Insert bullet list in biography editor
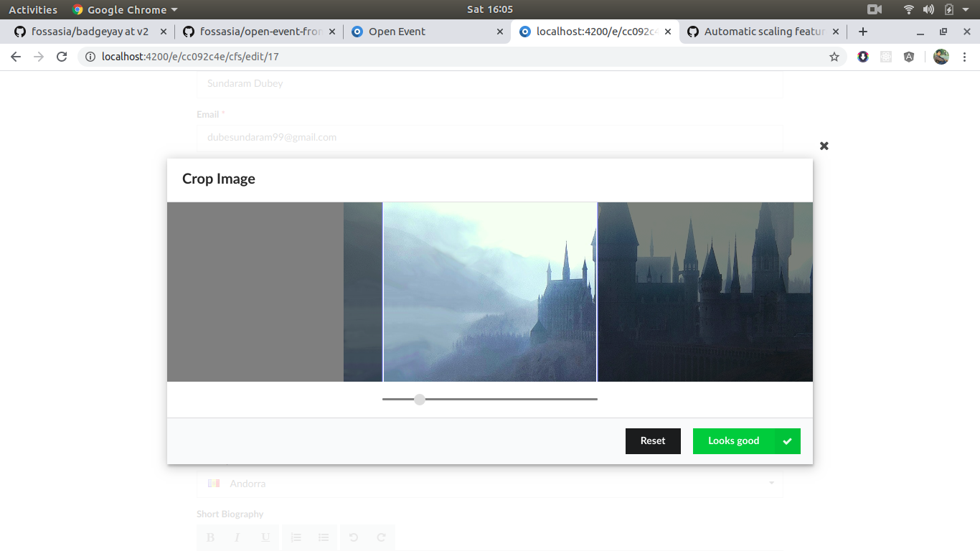The width and height of the screenshot is (980, 551). (x=324, y=537)
